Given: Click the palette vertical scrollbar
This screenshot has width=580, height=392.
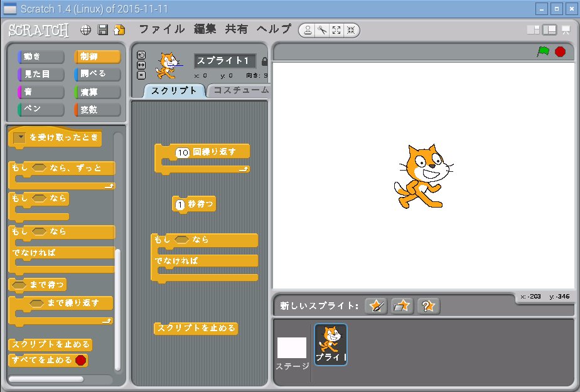Looking at the screenshot, I should coord(117,310).
